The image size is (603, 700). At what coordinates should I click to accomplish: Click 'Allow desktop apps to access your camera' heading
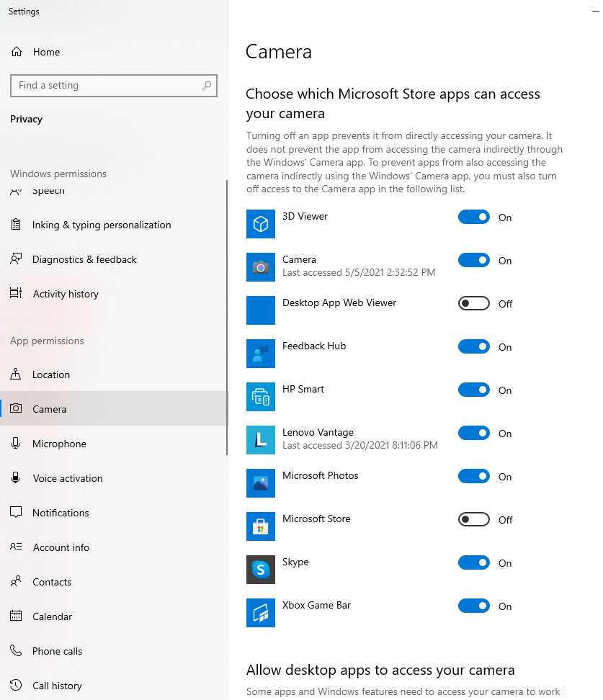point(380,670)
